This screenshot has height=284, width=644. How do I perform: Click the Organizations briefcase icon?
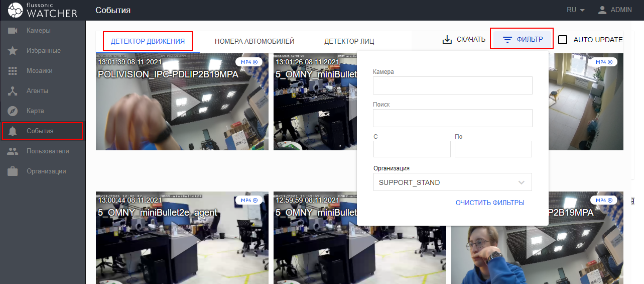(x=13, y=171)
